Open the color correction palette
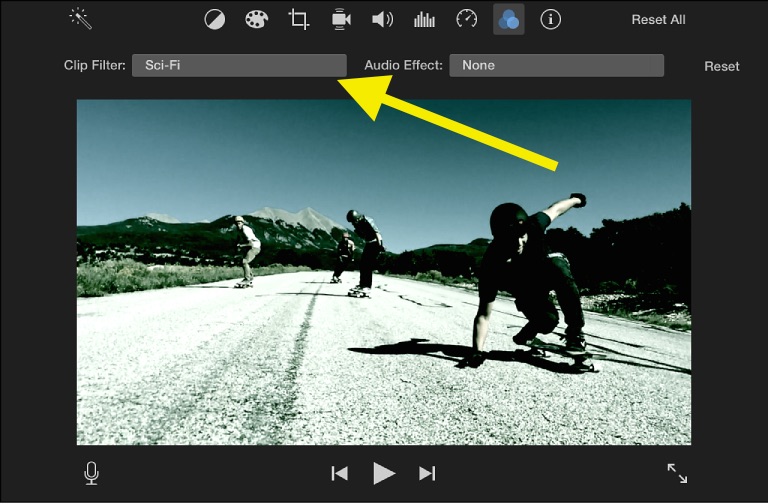This screenshot has width=768, height=504. (257, 20)
